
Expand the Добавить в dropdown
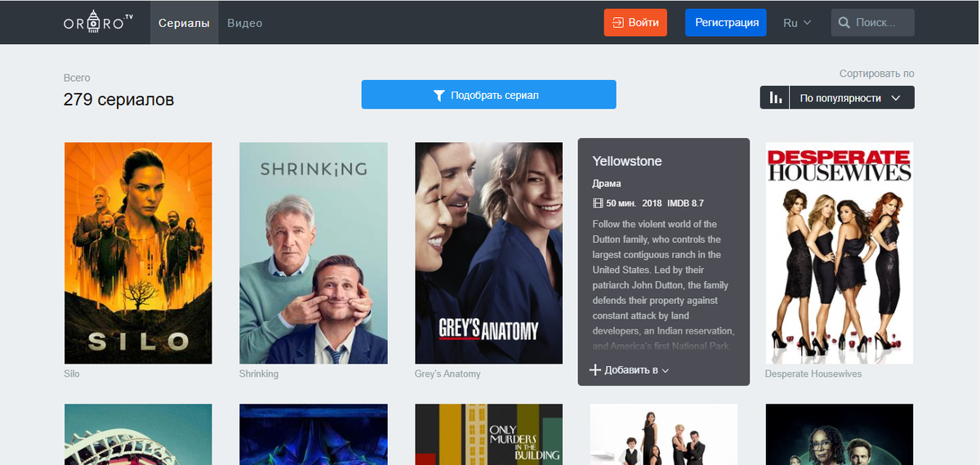coord(629,370)
